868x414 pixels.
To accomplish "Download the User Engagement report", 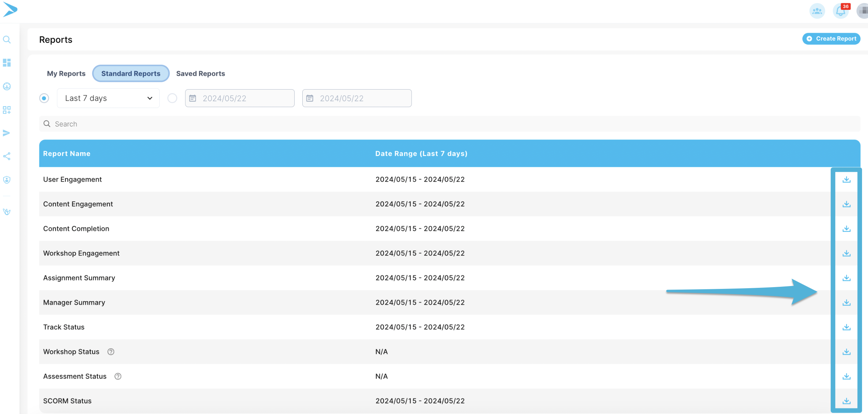I will (846, 180).
